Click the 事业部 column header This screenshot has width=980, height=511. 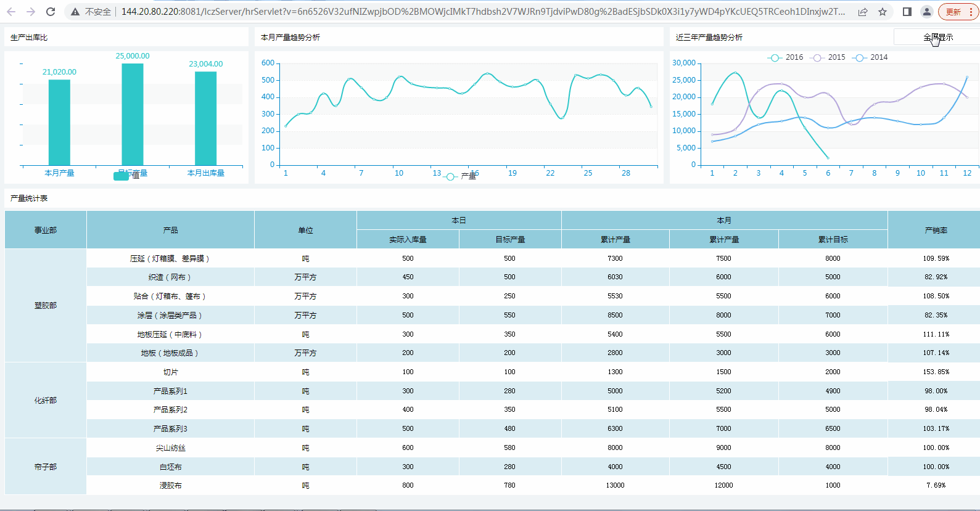pyautogui.click(x=46, y=230)
